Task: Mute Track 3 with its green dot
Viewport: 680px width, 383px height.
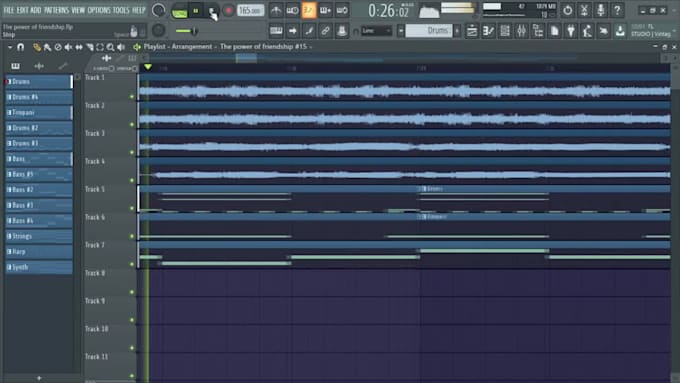Action: (132, 153)
